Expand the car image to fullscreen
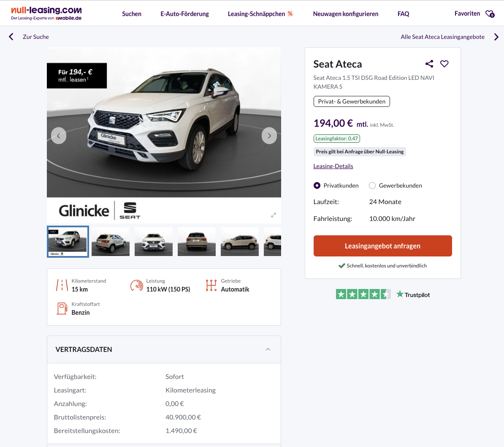The width and height of the screenshot is (504, 447). coord(274,215)
